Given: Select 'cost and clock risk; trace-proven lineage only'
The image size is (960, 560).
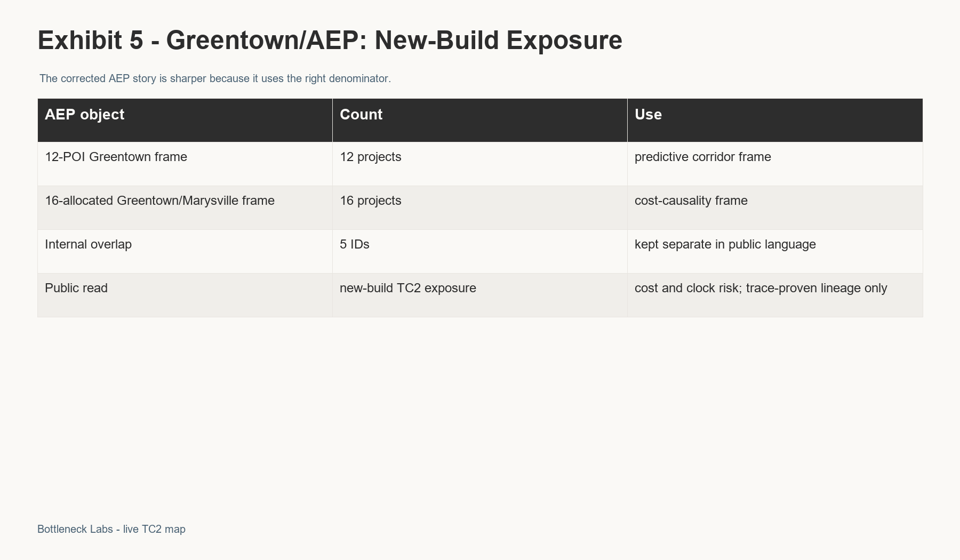Looking at the screenshot, I should tap(775, 295).
